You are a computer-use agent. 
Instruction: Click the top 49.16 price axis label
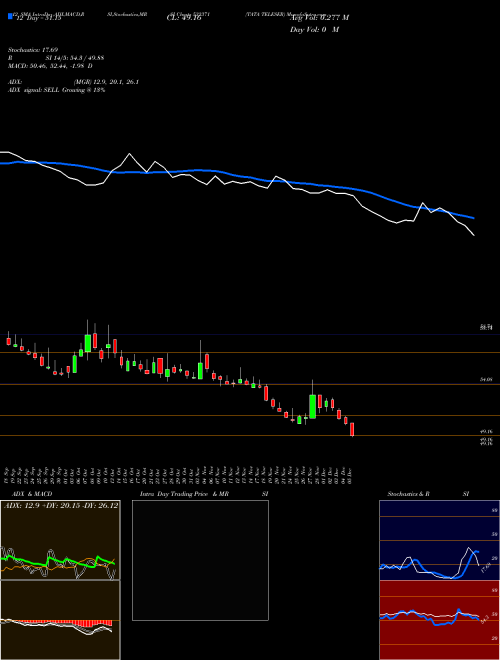486,432
